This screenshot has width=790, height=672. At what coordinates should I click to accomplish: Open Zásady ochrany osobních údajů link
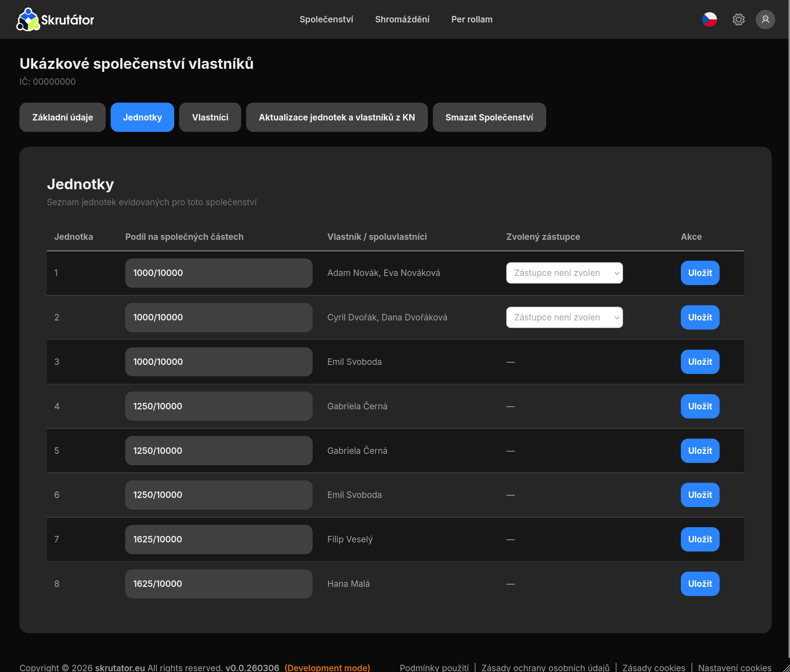545,667
